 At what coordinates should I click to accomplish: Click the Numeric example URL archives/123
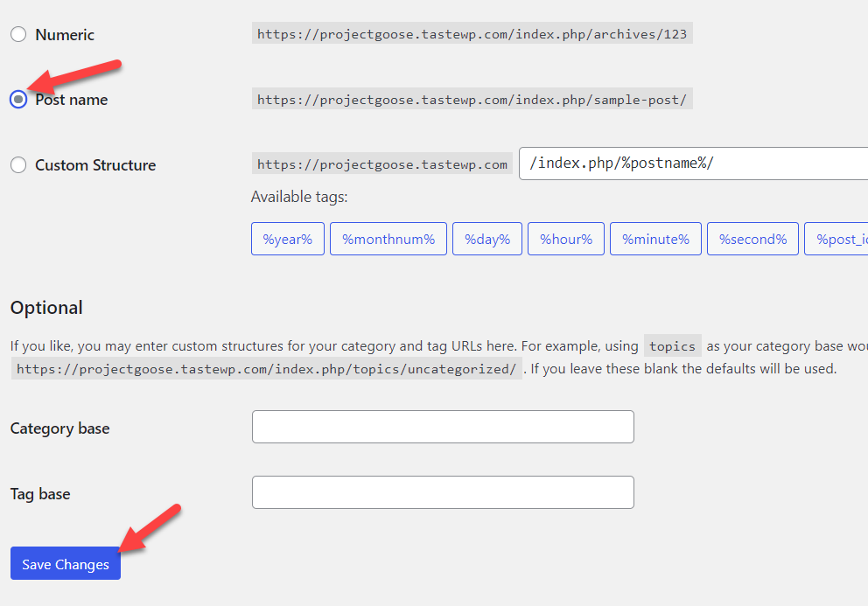[x=472, y=34]
